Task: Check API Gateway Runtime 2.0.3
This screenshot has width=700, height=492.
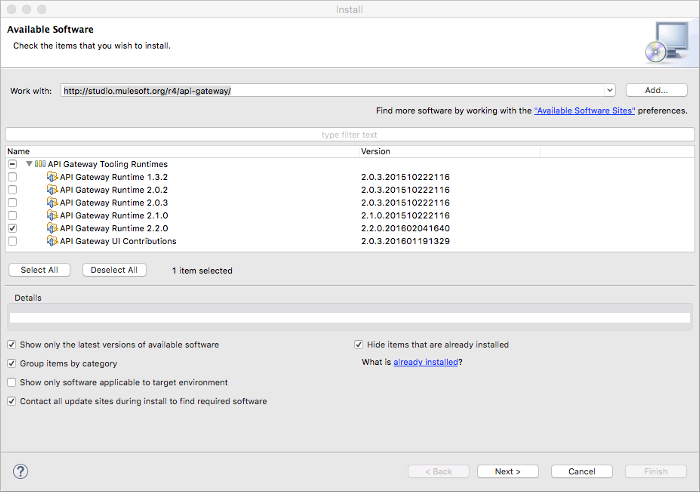Action: click(12, 203)
